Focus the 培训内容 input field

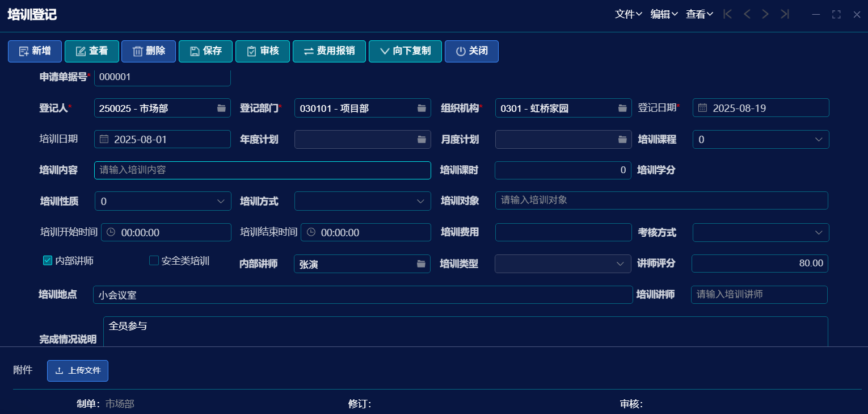[262, 170]
